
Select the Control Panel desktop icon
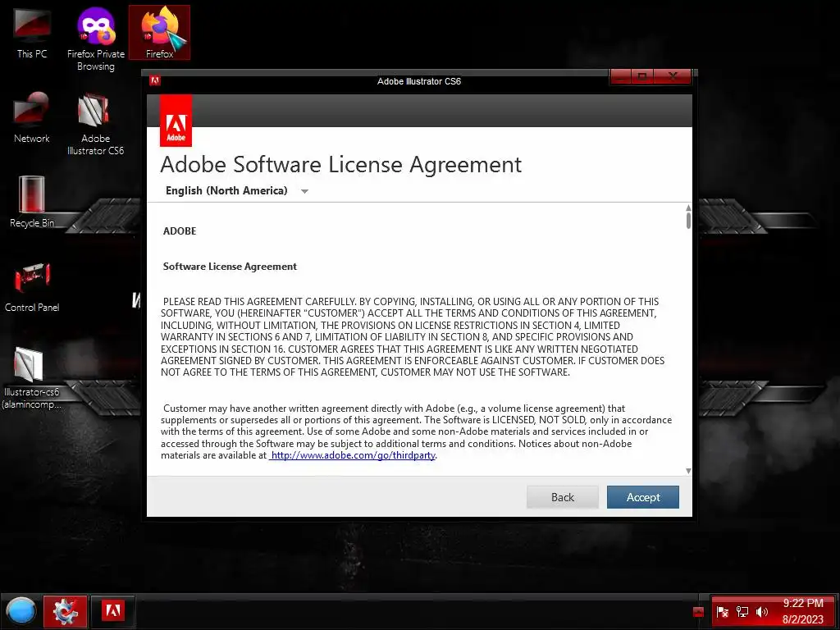point(32,286)
